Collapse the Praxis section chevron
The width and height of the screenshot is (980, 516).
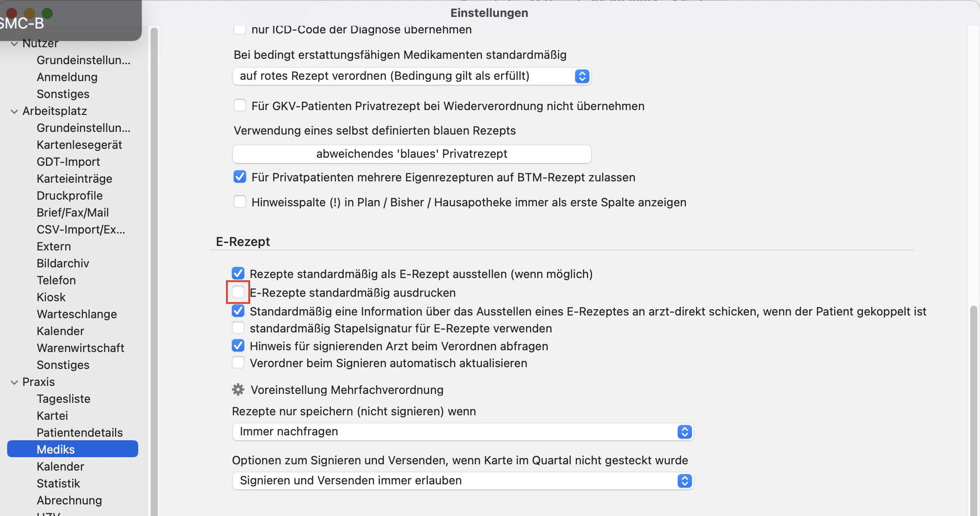tap(14, 382)
